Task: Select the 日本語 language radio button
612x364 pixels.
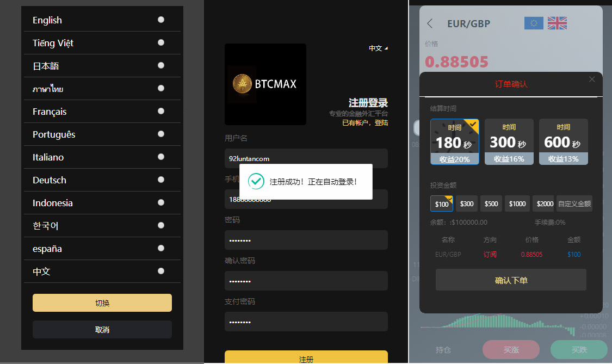Action: tap(161, 65)
